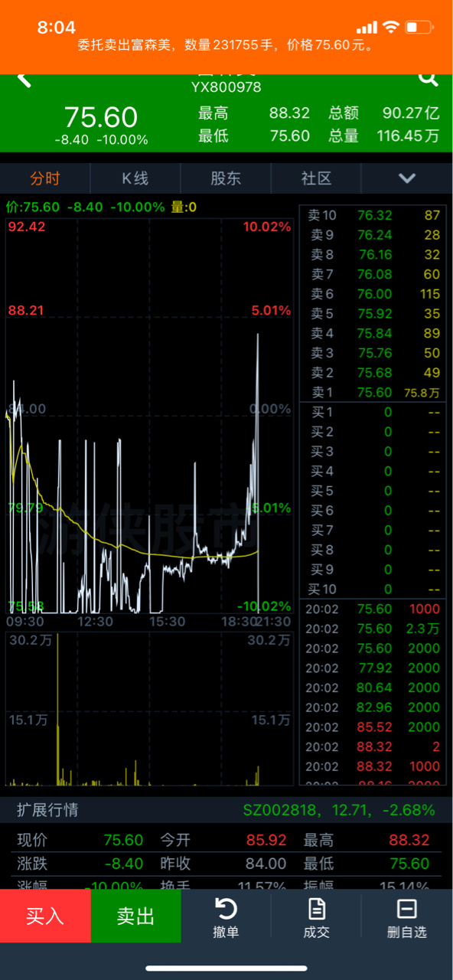Tap the battery indicator icon
Screen dimensions: 453x980
pos(419,28)
